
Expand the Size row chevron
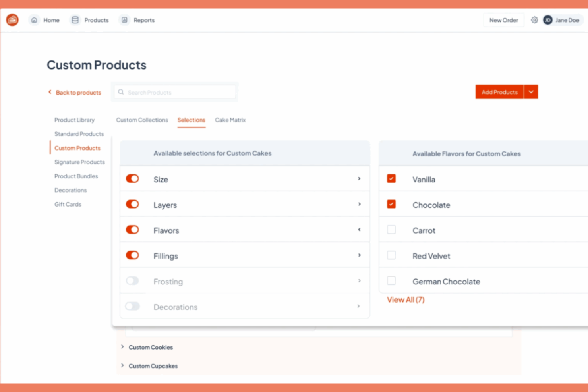tap(359, 179)
